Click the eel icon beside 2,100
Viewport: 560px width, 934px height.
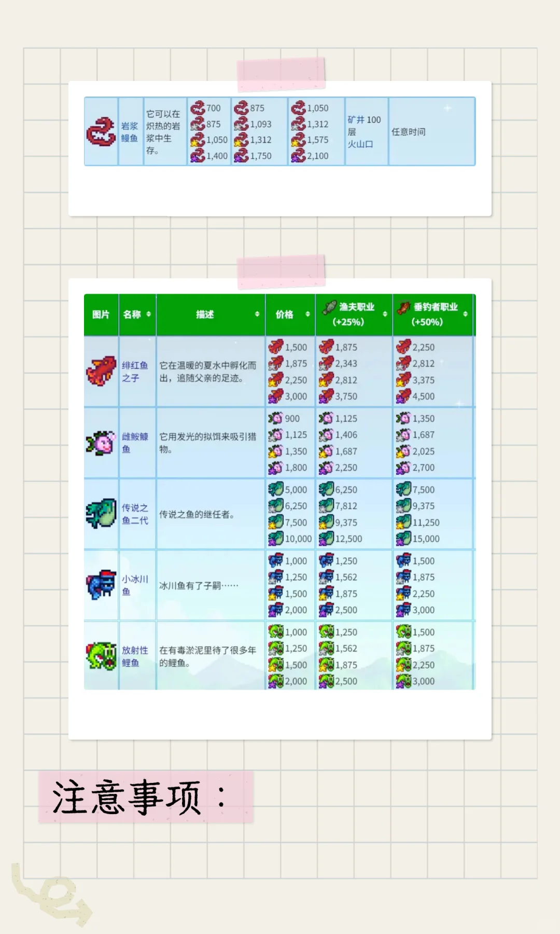[298, 156]
